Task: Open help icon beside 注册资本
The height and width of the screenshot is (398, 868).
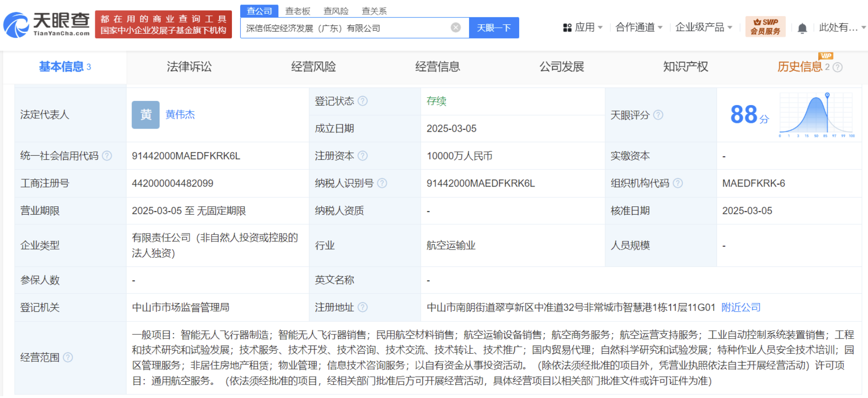Action: point(363,156)
